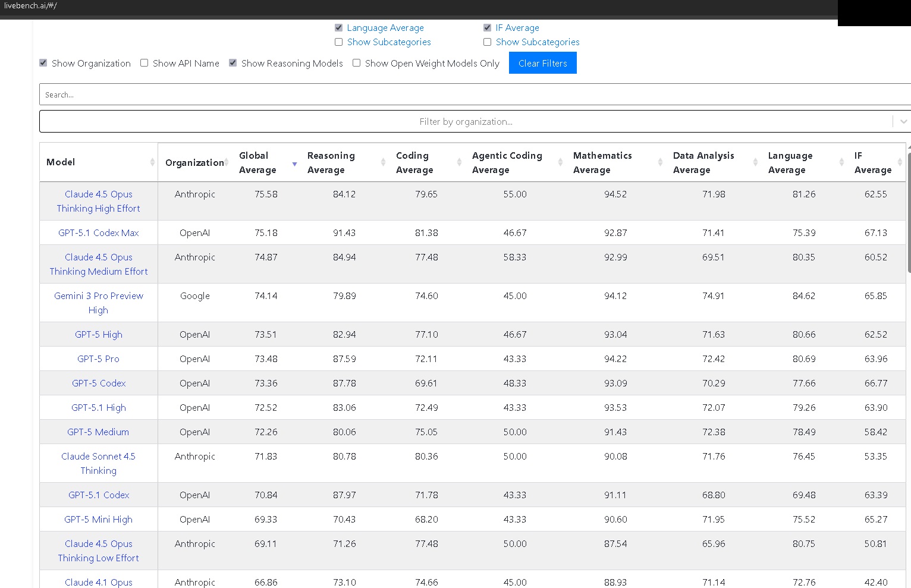
Task: Click Coding Average sort arrows
Action: tap(459, 162)
